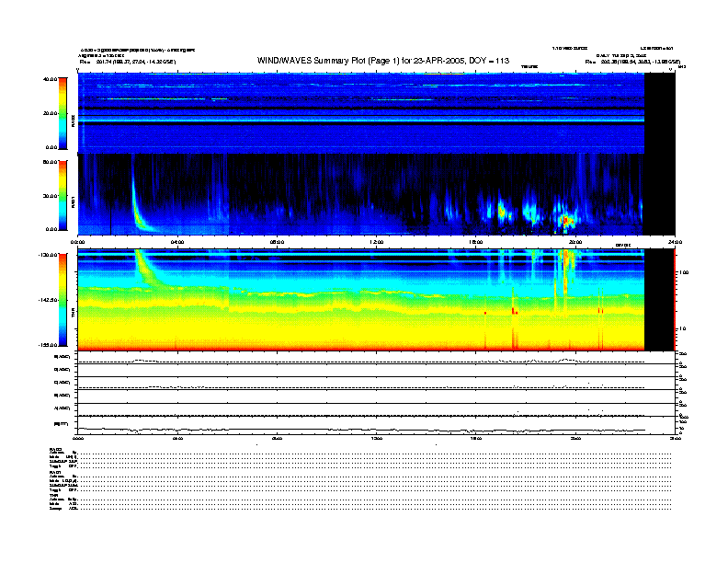
Task: Click the 100 label on TNR right axis
Action: point(683,272)
